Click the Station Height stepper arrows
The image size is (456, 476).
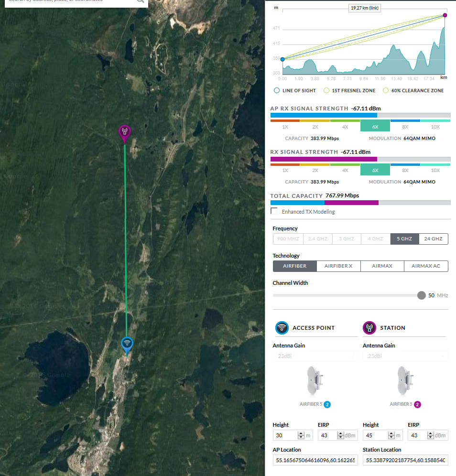tap(391, 435)
